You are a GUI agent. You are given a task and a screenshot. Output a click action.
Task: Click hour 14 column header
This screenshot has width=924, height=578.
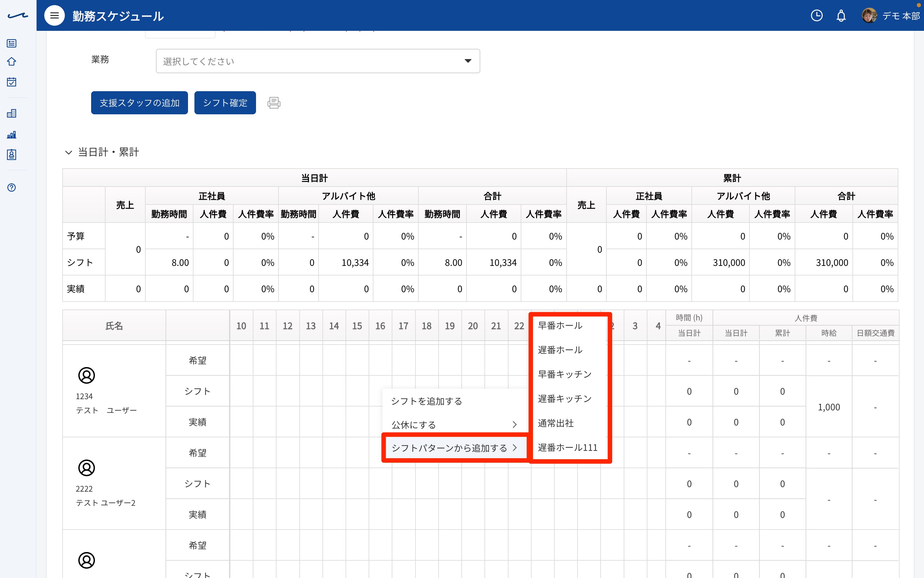pyautogui.click(x=334, y=326)
